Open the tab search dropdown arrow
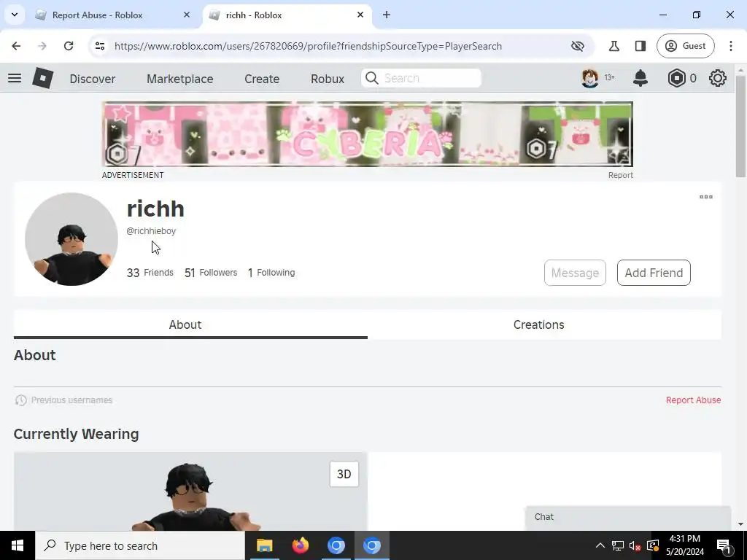The height and width of the screenshot is (560, 747). (x=15, y=15)
